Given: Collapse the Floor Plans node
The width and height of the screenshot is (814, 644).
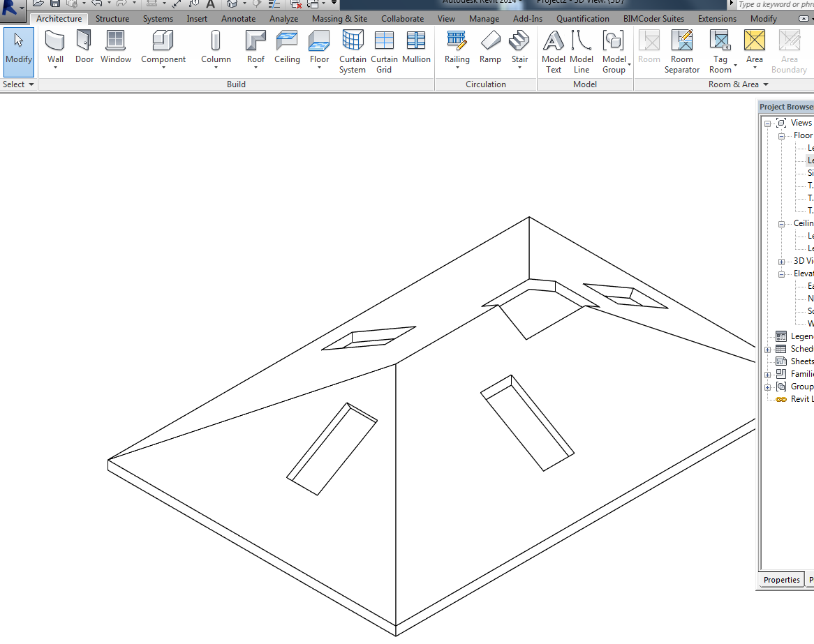Looking at the screenshot, I should [x=781, y=136].
